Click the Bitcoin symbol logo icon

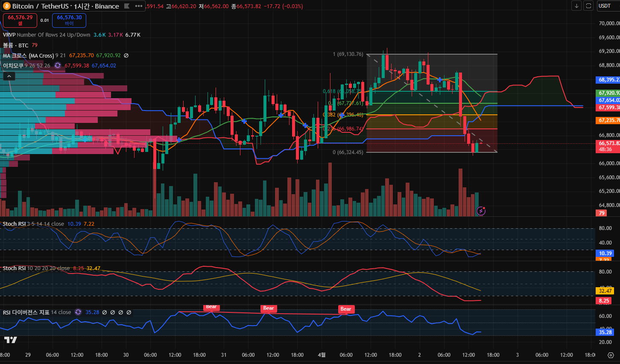click(7, 6)
